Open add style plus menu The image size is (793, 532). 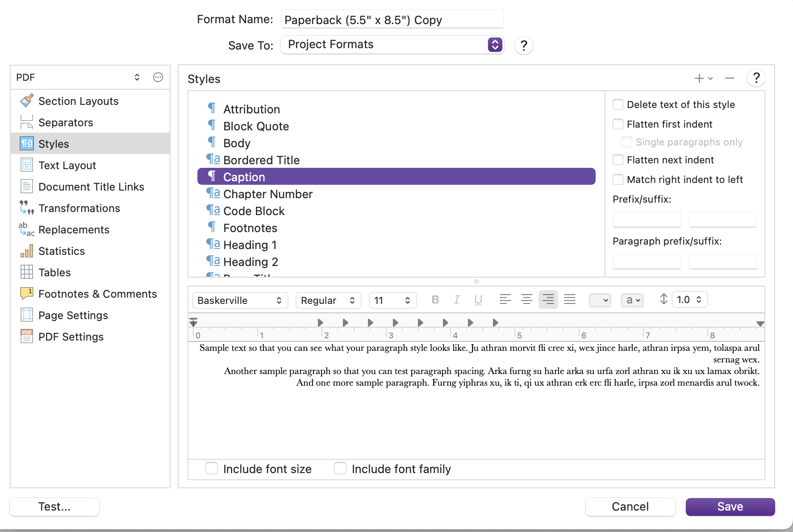click(x=704, y=79)
